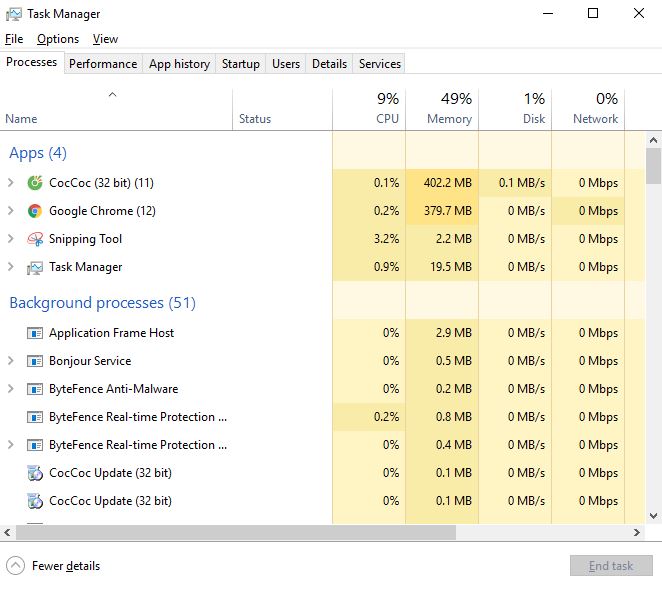
Task: Click the horizontal scrollbar right arrow
Action: [637, 532]
